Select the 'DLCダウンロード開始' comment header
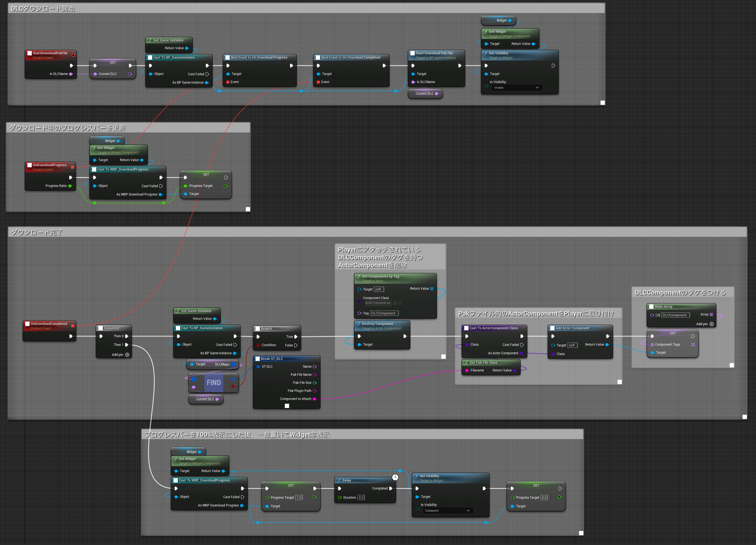The image size is (756, 545). point(43,9)
